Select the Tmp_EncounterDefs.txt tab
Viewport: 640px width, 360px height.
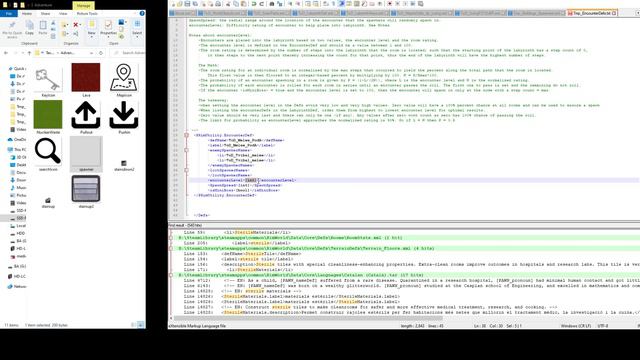coord(591,13)
